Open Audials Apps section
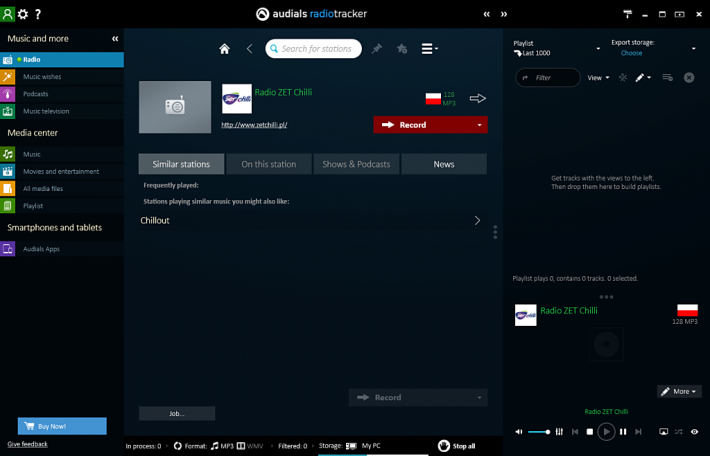The height and width of the screenshot is (456, 710). pos(62,249)
